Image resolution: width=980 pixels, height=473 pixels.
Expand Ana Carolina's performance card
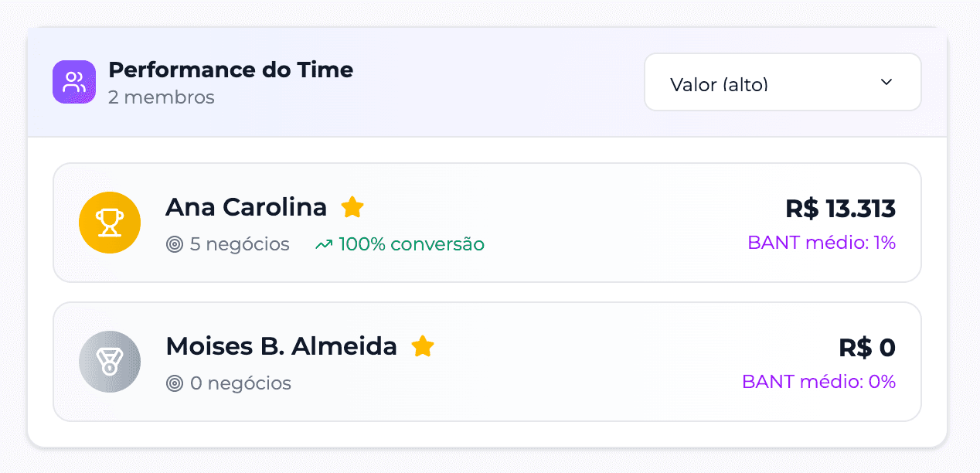(487, 223)
